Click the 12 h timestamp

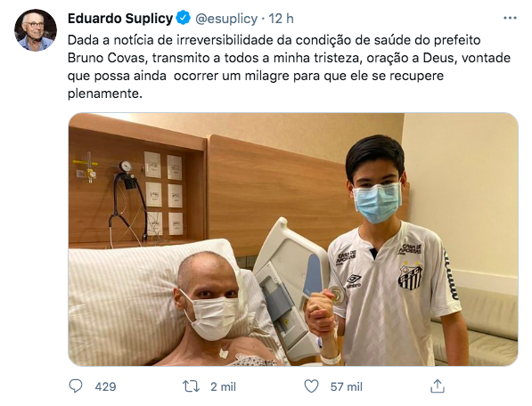click(281, 19)
